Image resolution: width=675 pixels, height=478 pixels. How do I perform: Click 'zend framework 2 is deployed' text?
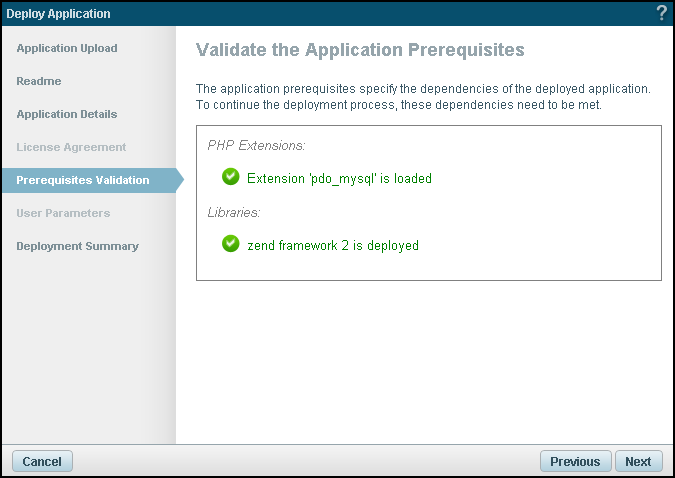pos(332,245)
